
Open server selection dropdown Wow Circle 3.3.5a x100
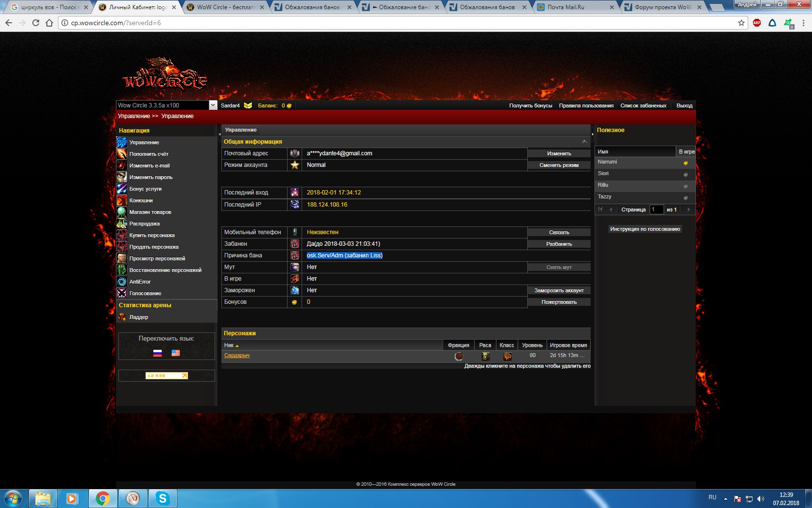tap(166, 105)
